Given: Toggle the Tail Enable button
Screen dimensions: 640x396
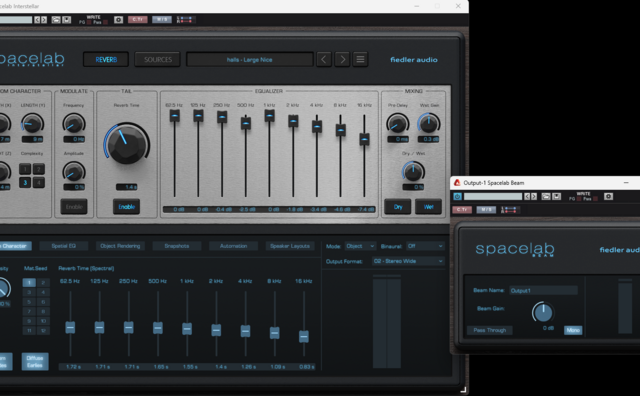Looking at the screenshot, I should (127, 207).
